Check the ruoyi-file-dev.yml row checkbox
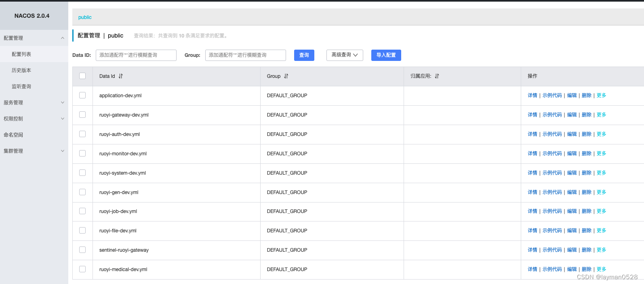The width and height of the screenshot is (644, 284). (x=82, y=230)
